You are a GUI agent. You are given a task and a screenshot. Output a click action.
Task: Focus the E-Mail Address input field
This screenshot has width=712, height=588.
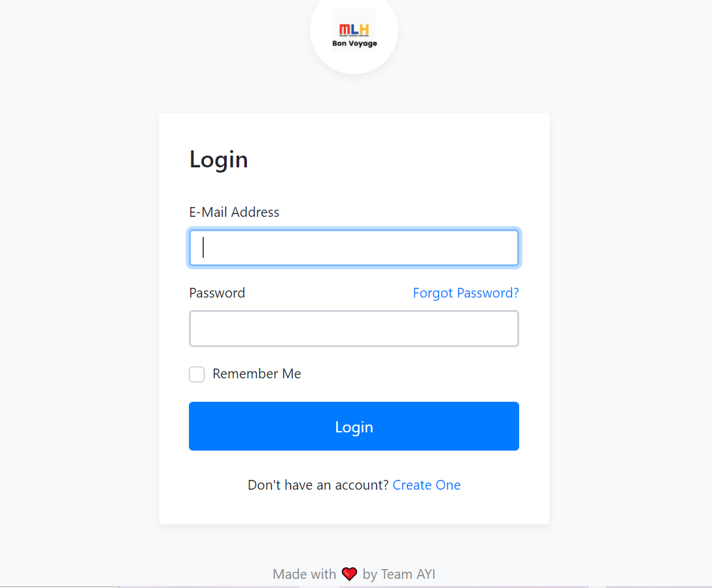tap(354, 247)
